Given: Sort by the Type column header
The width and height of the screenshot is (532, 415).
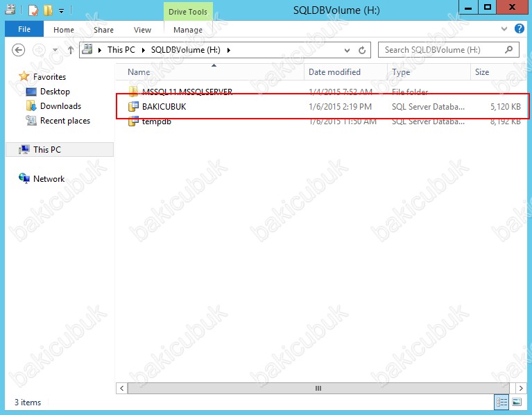Looking at the screenshot, I should [429, 72].
